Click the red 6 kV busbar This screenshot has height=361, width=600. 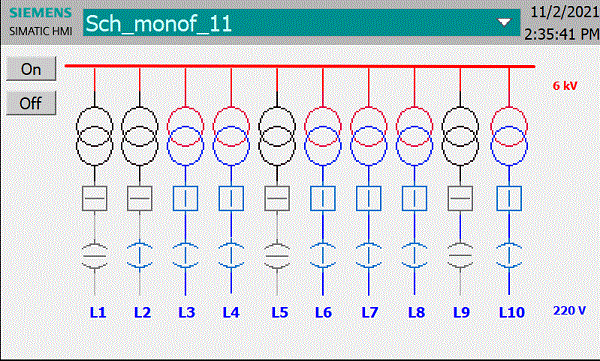(x=300, y=66)
